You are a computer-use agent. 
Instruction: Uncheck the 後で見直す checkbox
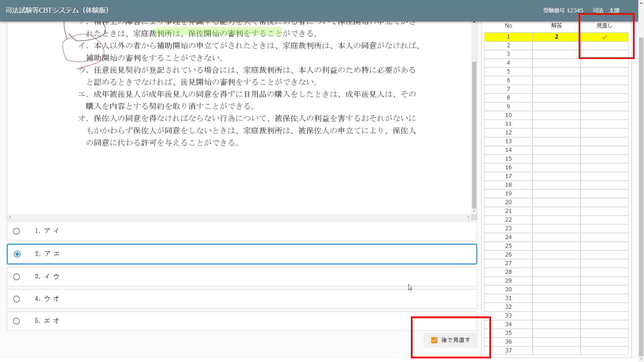click(434, 340)
